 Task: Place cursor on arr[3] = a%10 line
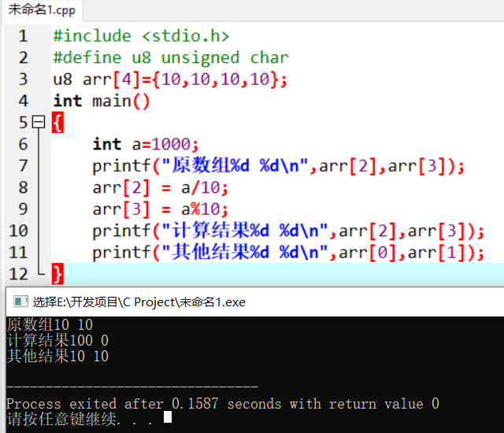pyautogui.click(x=160, y=209)
